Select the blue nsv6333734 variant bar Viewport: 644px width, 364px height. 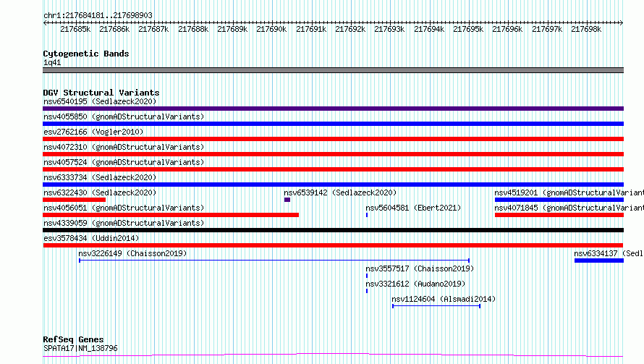pos(333,185)
